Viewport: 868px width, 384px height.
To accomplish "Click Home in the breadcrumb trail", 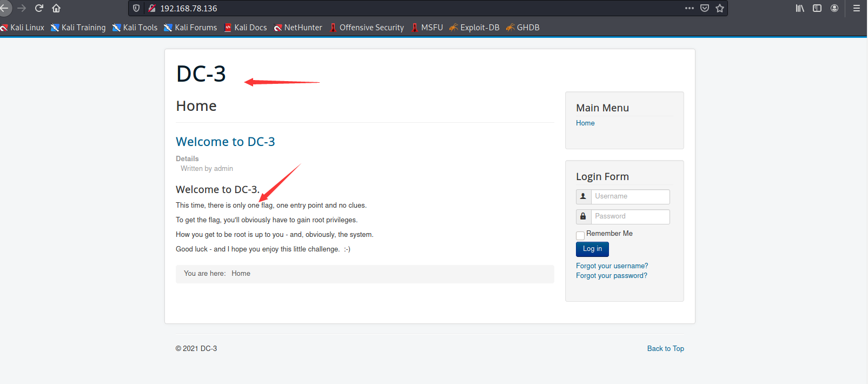I will point(241,274).
